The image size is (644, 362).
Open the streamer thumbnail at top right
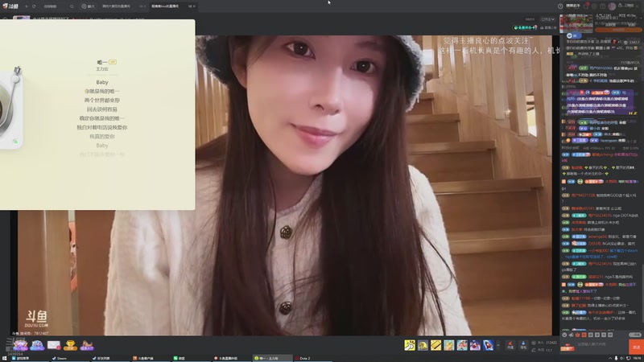[576, 23]
